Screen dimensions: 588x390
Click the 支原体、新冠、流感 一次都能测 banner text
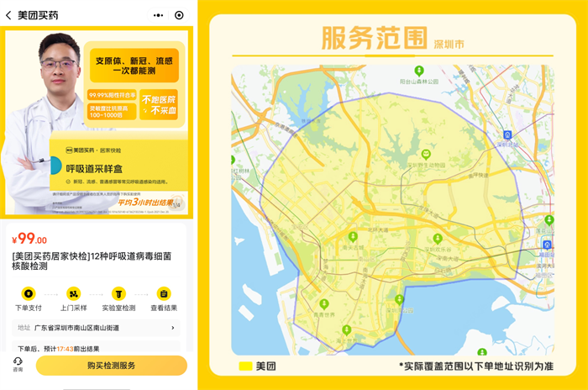click(134, 66)
